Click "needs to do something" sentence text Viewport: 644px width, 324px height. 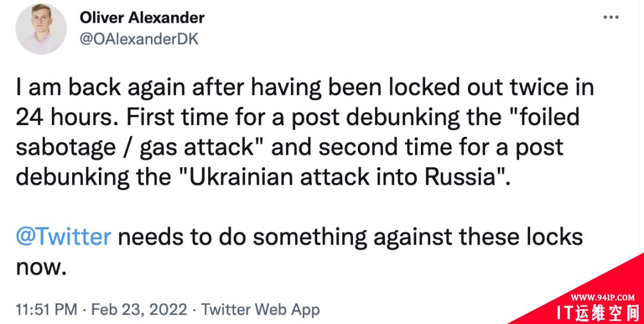coord(242,238)
